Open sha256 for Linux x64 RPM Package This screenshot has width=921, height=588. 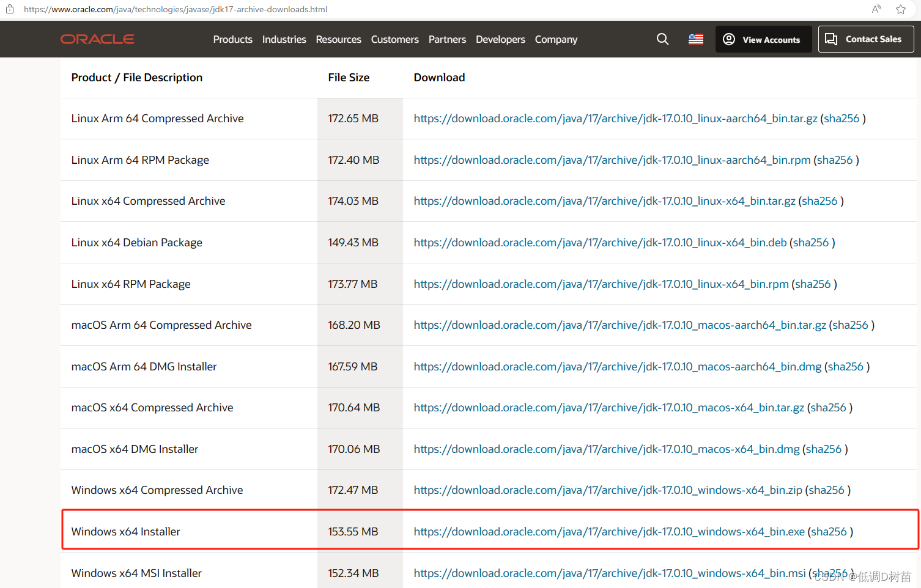point(813,284)
